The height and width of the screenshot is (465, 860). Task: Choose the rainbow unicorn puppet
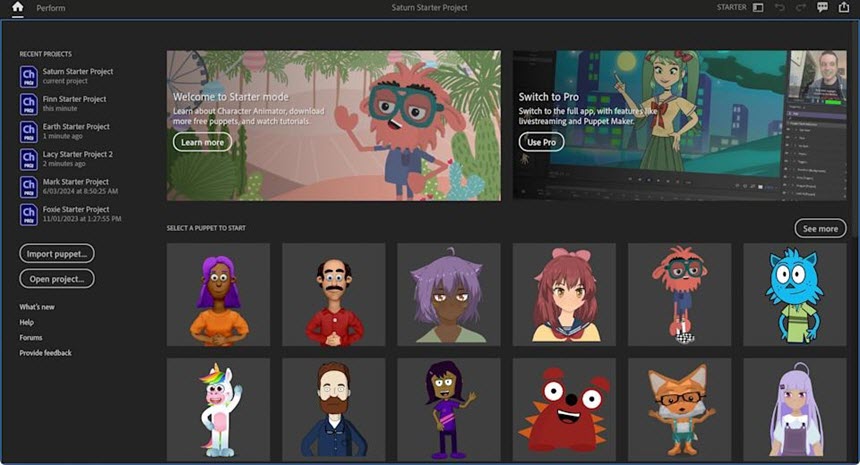[218, 410]
